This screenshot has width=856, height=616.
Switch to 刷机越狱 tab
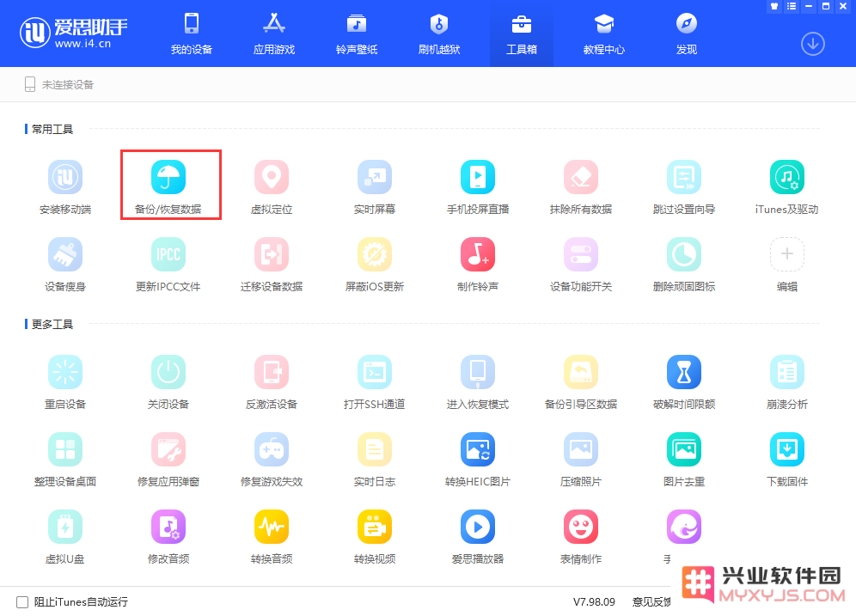(439, 34)
